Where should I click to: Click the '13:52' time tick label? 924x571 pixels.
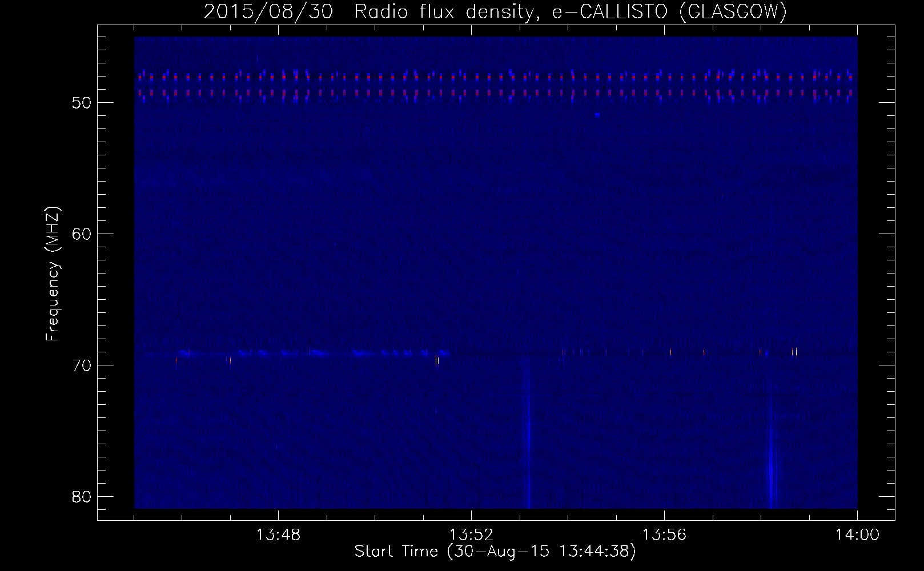[471, 535]
